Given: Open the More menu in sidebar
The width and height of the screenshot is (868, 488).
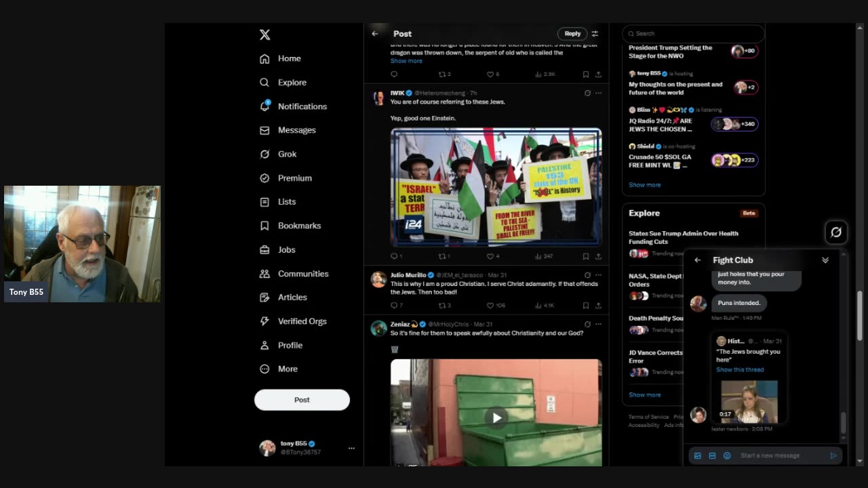Looking at the screenshot, I should point(279,369).
